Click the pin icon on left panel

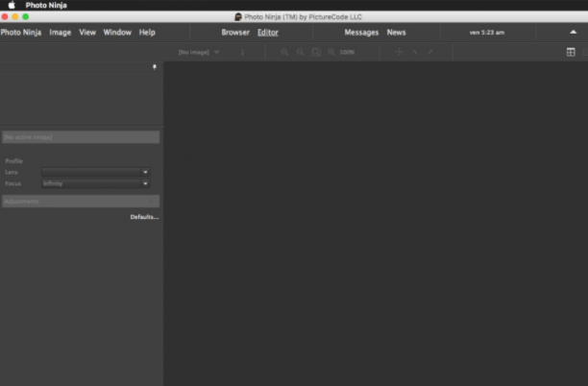click(155, 67)
